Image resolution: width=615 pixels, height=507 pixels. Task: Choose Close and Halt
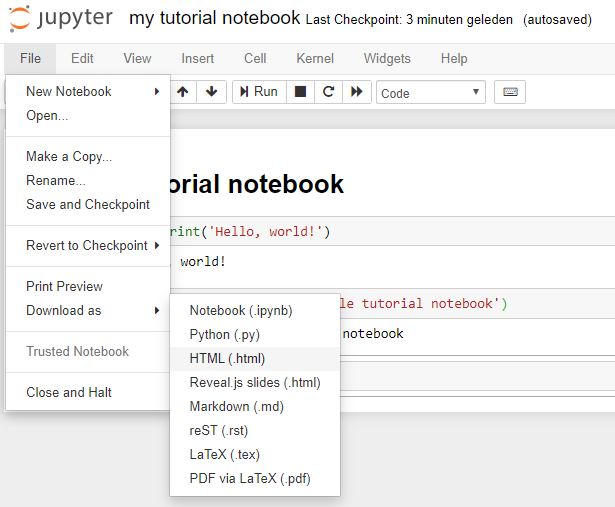pyautogui.click(x=88, y=392)
